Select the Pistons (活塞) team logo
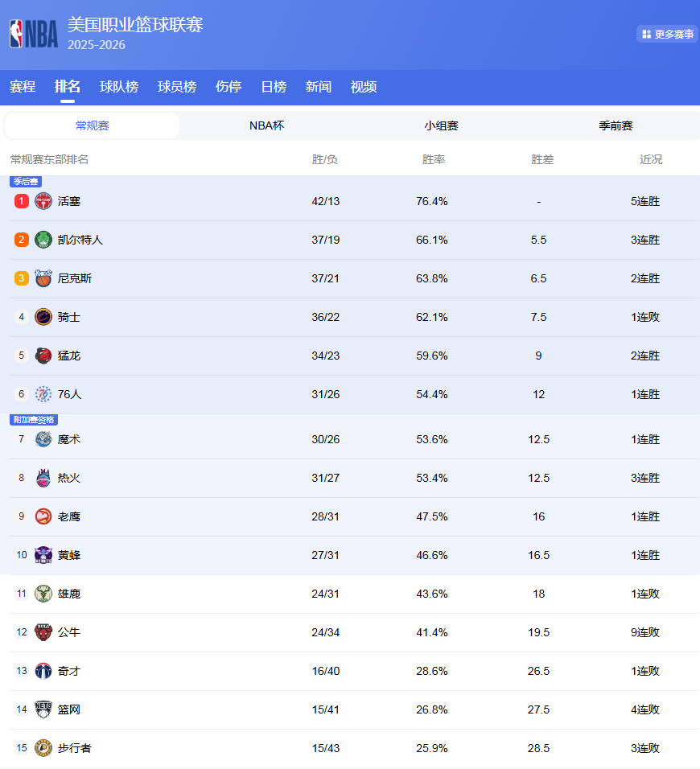Viewport: 700px width, 769px height. 43,200
